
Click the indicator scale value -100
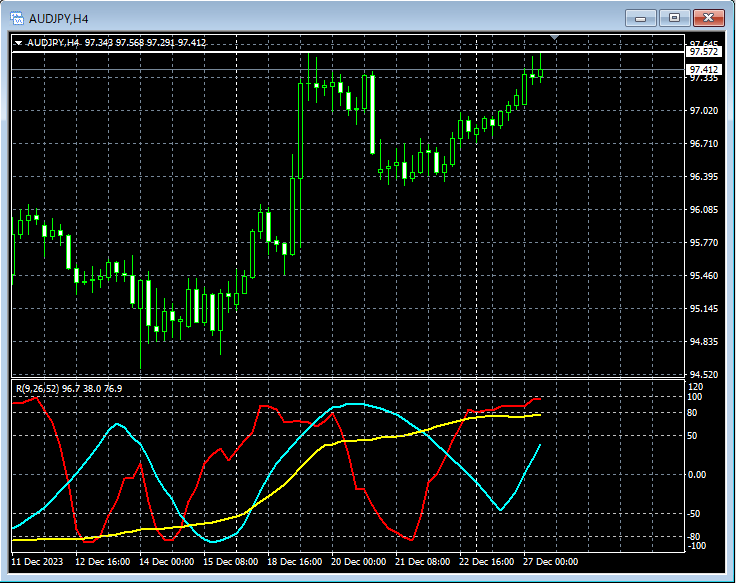tap(697, 545)
